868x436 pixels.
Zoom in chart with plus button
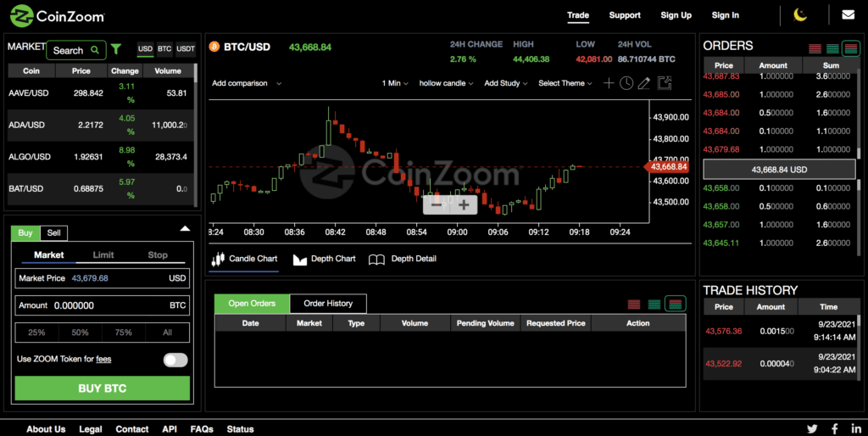point(464,205)
